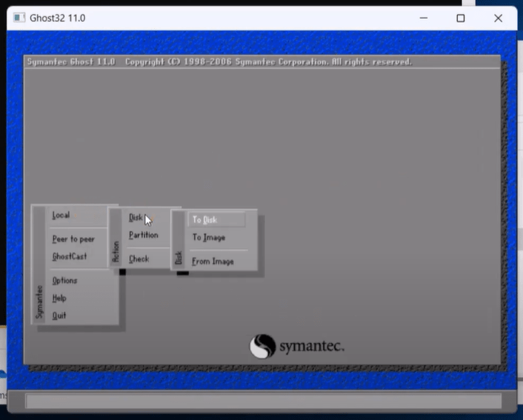The height and width of the screenshot is (420, 523).
Task: Maximize the Ghost32 window
Action: coord(461,18)
